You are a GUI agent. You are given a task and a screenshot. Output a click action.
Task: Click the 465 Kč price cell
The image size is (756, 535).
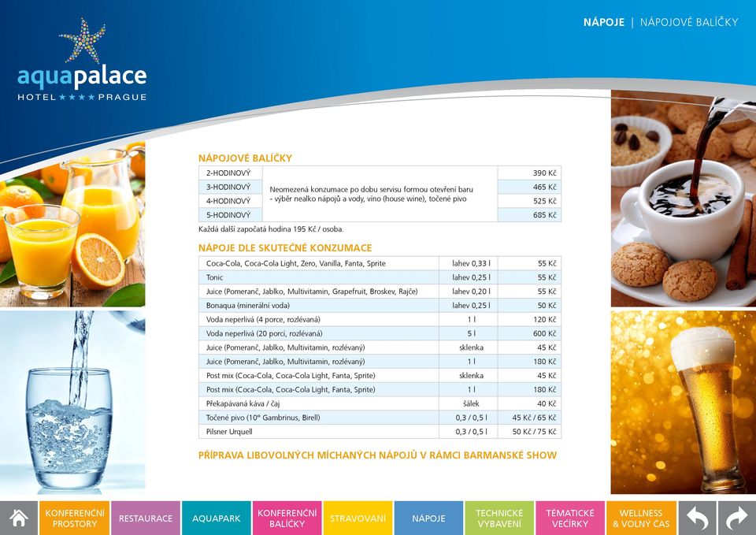pyautogui.click(x=529, y=187)
